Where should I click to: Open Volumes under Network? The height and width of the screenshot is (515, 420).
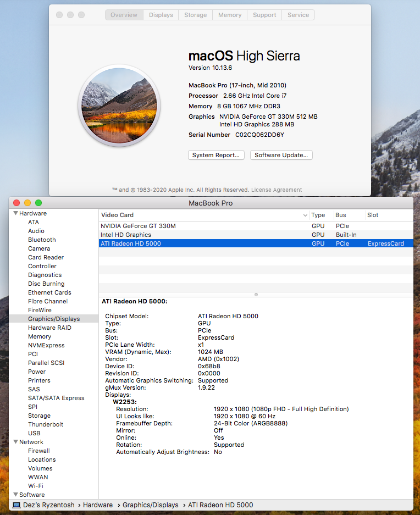41,468
